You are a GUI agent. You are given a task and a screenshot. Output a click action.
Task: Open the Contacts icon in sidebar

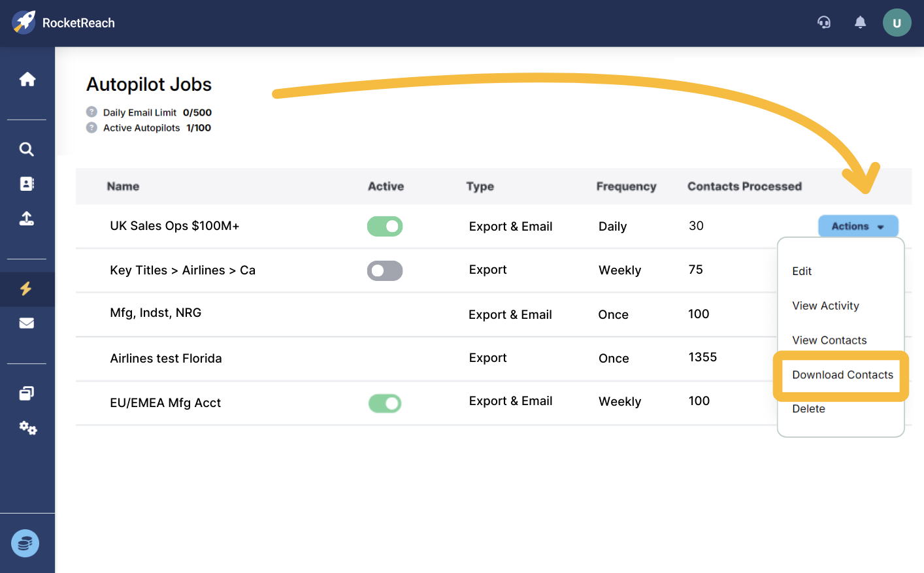pyautogui.click(x=27, y=184)
